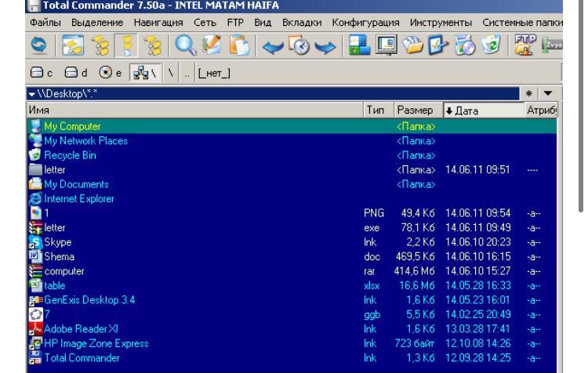Viewport: 588px width, 373px height.
Task: Open directory history clock icon
Action: click(x=299, y=45)
